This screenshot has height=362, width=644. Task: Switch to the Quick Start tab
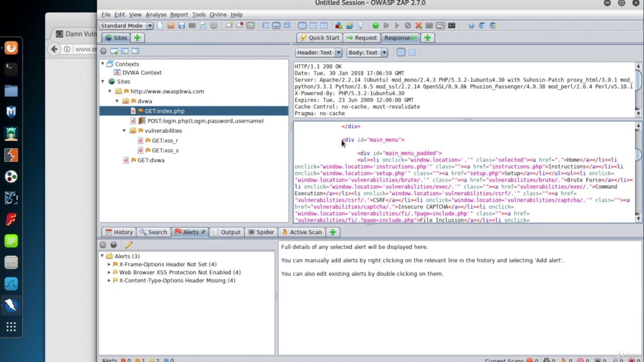319,38
